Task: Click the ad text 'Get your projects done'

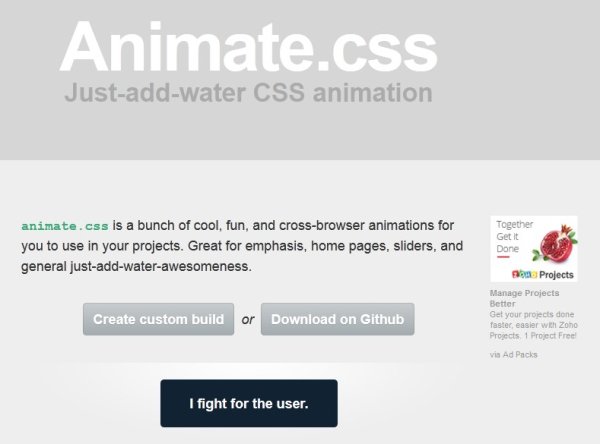Action: [532, 314]
